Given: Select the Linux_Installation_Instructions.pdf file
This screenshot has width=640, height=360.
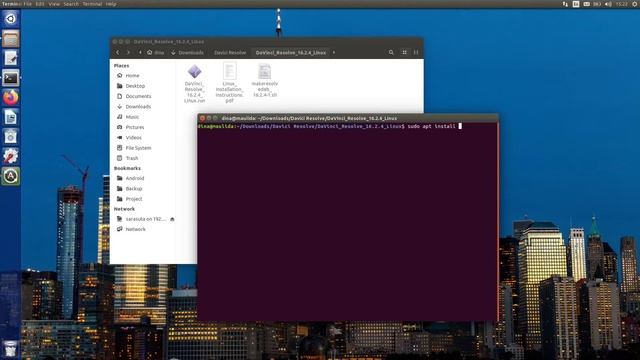Looking at the screenshot, I should coord(229,82).
